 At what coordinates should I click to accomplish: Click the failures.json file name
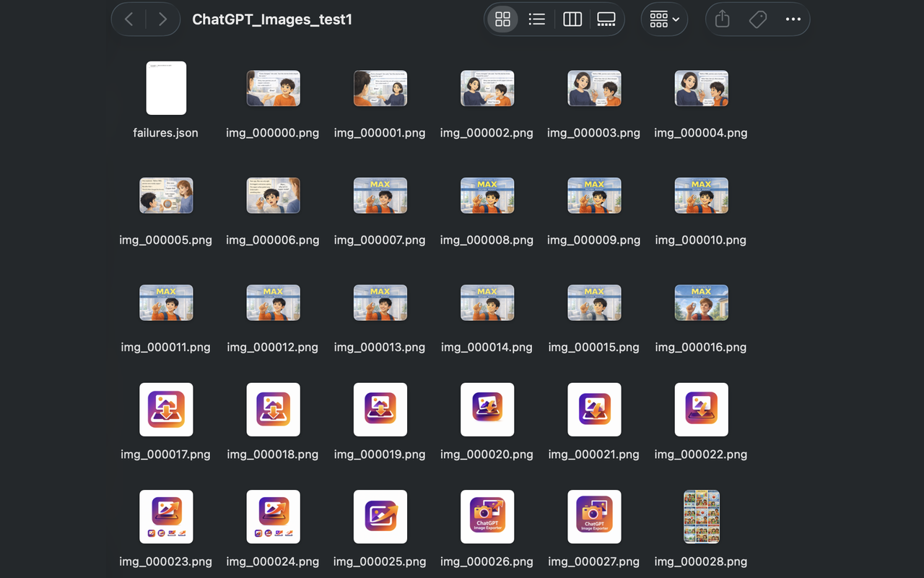[x=166, y=133]
